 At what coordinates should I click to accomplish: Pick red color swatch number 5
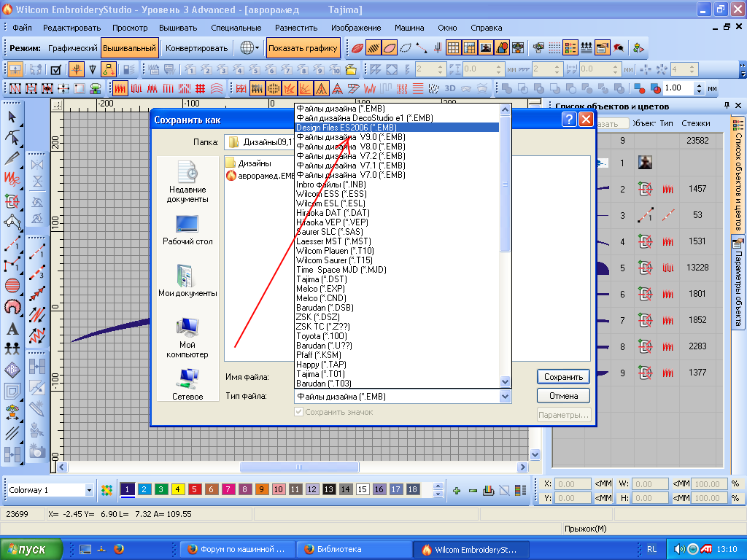[x=195, y=490]
